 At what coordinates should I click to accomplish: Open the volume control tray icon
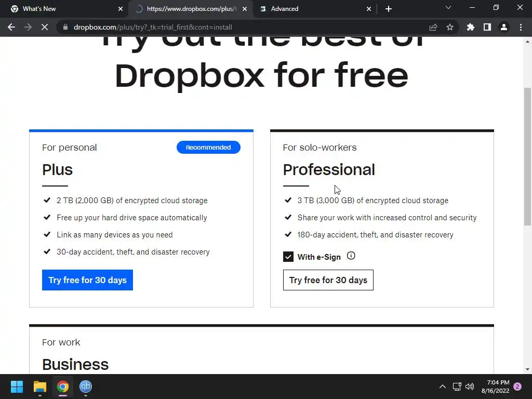point(470,387)
